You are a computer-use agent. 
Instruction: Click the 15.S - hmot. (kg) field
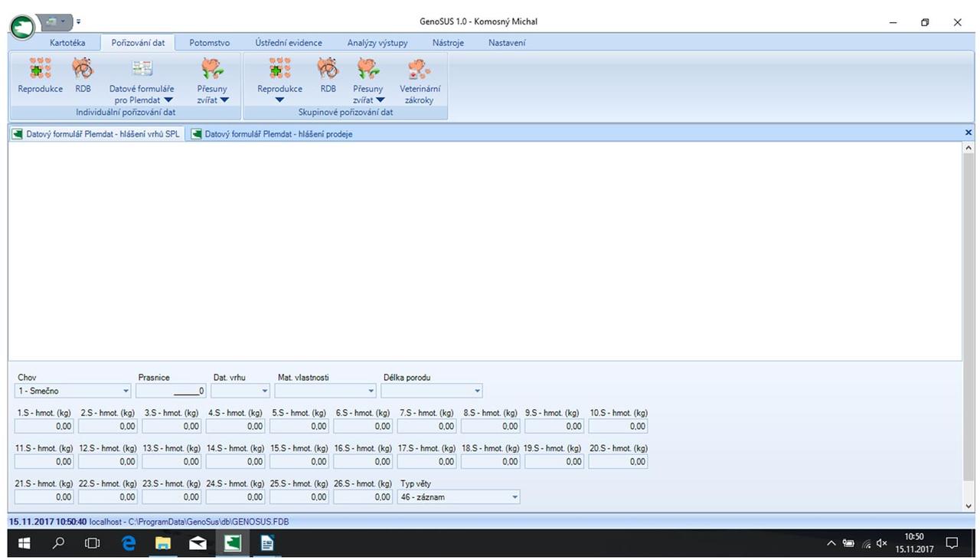pos(299,462)
